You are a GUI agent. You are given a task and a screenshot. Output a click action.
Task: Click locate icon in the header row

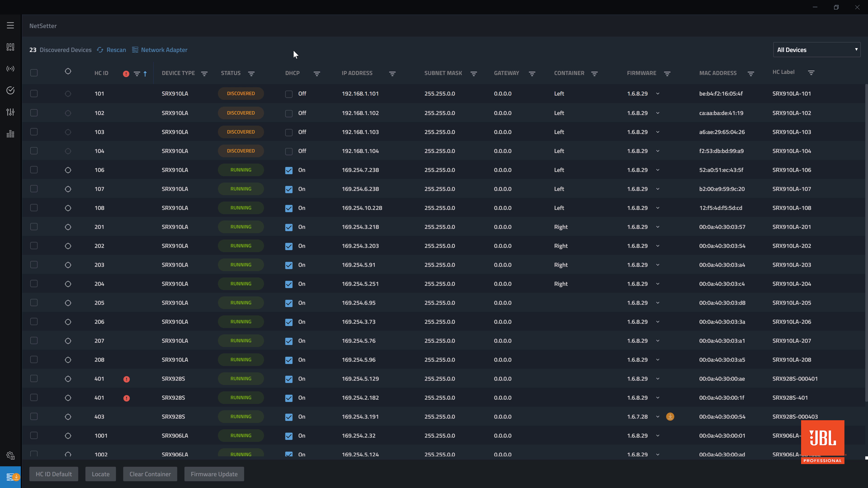pos(68,71)
